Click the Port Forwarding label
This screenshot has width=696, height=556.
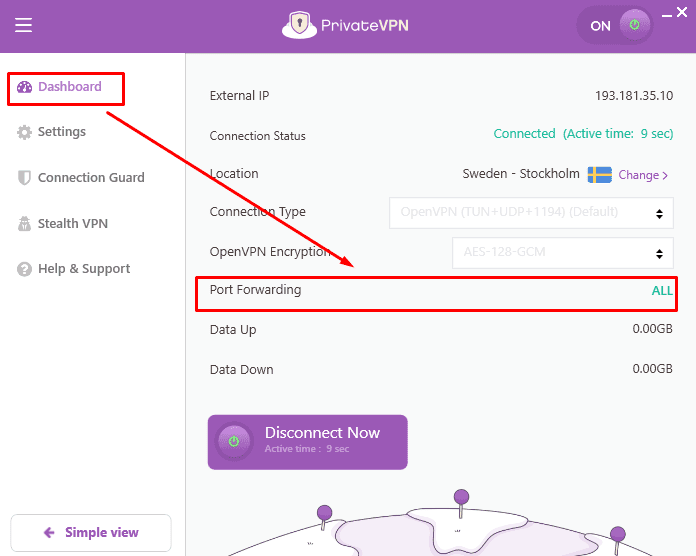tap(255, 290)
